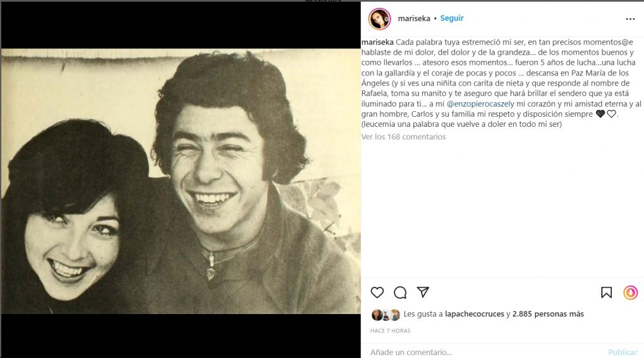Open lapachecocruces profile from likes
This screenshot has height=358, width=644.
tap(474, 314)
